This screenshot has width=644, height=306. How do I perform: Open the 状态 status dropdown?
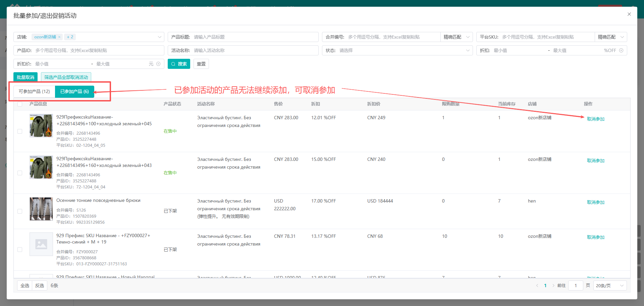coord(468,50)
